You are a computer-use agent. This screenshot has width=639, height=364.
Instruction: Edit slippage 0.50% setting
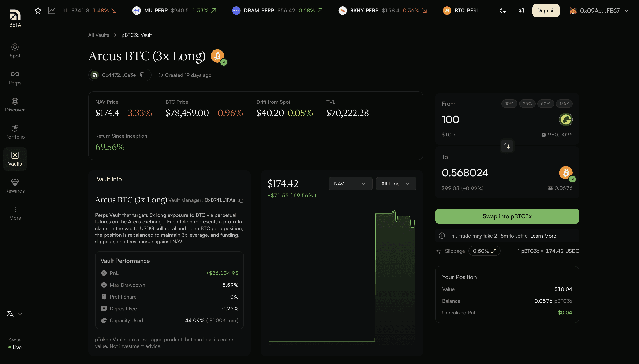(484, 251)
